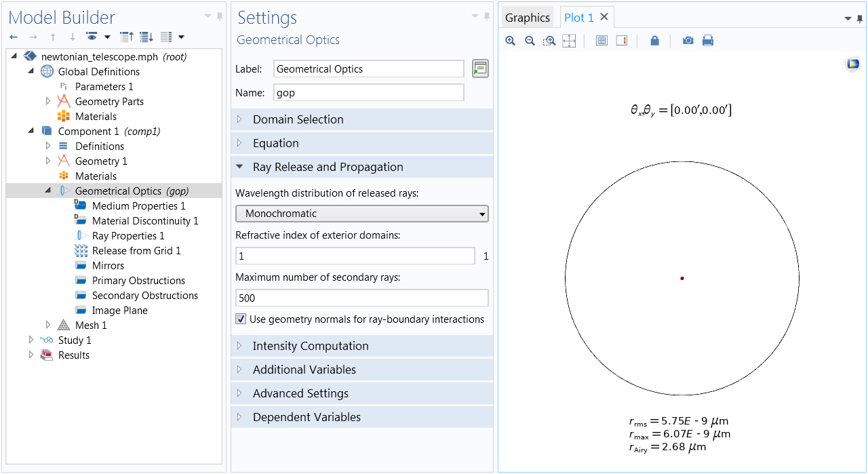Uncheck Use geometry normals for ray-boundary interactions
The image size is (868, 474).
tap(241, 319)
